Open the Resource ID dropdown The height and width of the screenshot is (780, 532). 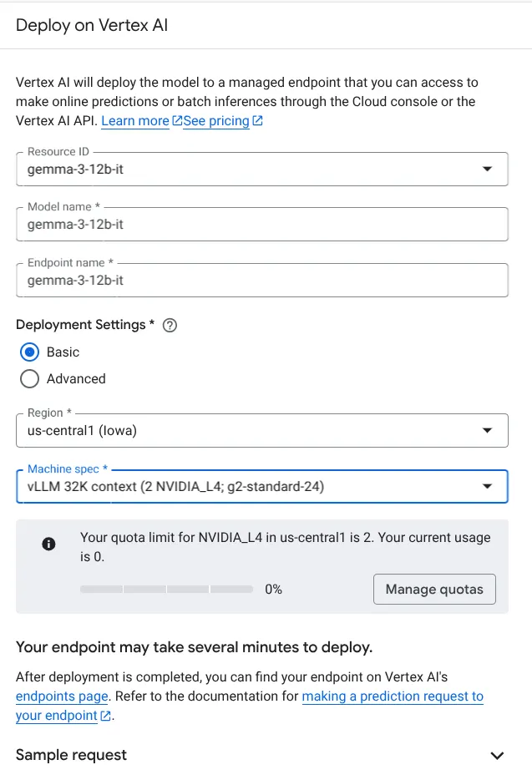point(261,170)
